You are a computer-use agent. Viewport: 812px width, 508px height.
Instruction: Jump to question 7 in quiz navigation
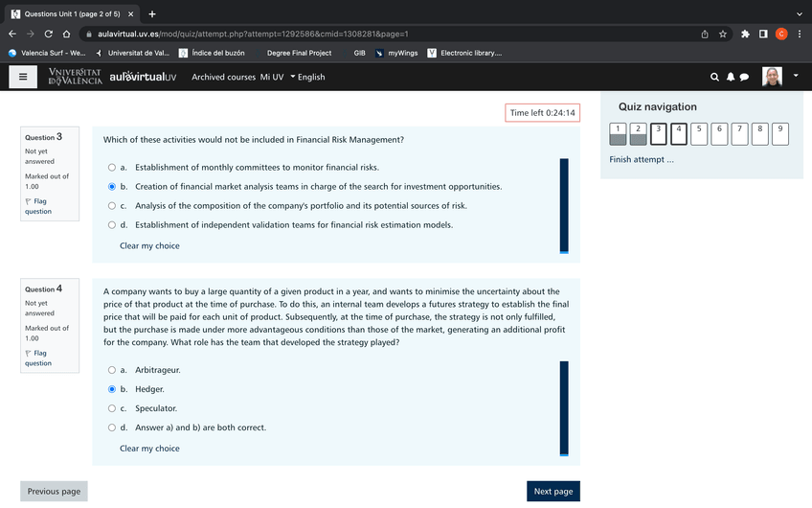(x=739, y=133)
